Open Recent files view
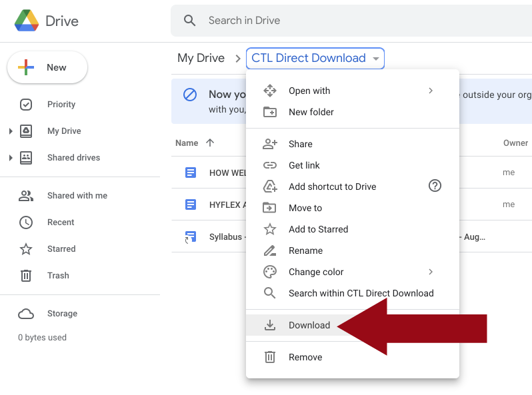This screenshot has height=395, width=532. point(61,222)
